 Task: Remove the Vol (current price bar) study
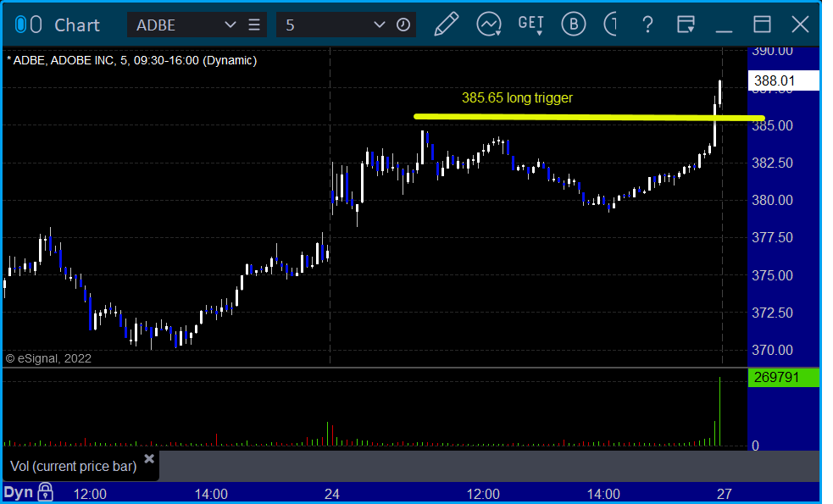[149, 458]
